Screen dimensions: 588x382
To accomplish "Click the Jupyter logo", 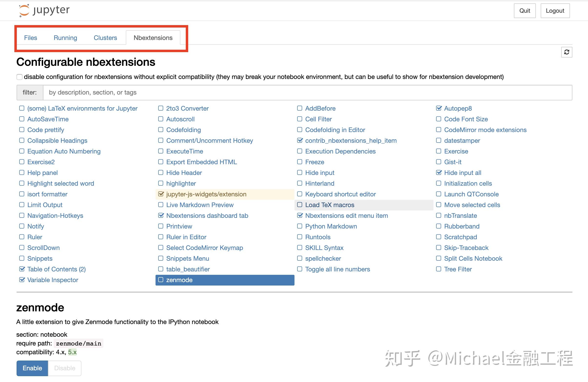I will (x=44, y=10).
